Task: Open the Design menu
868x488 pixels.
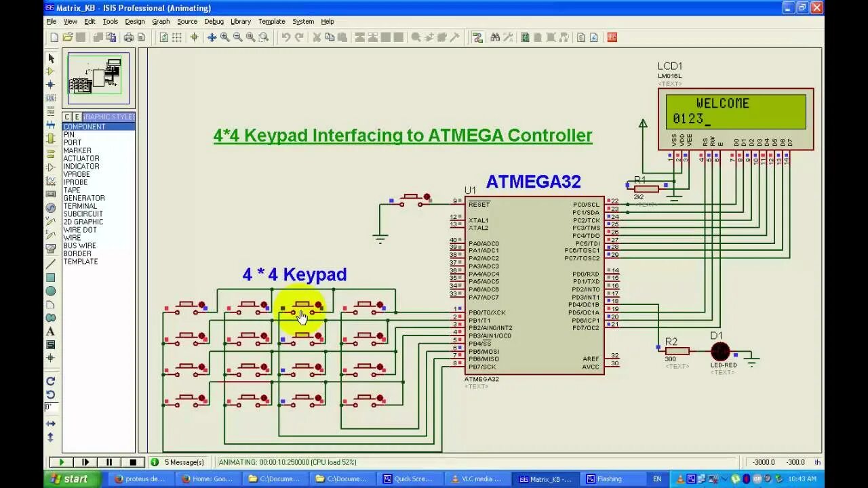Action: 134,22
